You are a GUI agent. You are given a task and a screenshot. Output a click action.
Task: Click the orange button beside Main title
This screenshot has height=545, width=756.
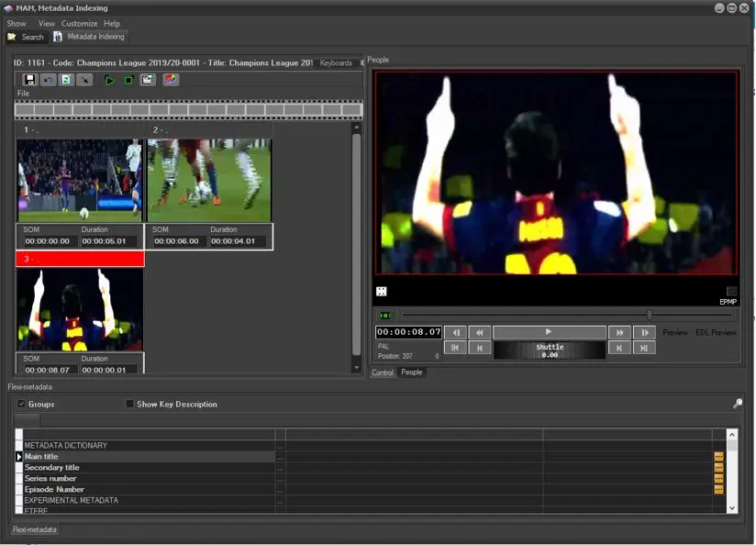tap(719, 457)
